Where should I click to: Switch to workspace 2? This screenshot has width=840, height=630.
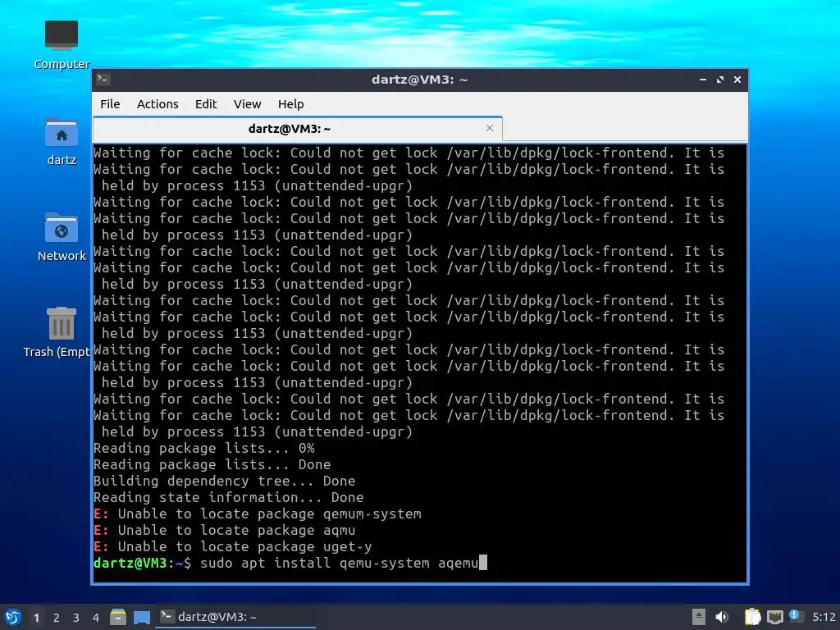[57, 618]
